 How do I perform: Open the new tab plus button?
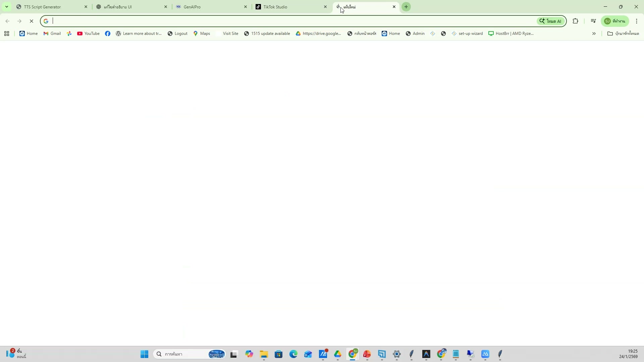pos(406,7)
